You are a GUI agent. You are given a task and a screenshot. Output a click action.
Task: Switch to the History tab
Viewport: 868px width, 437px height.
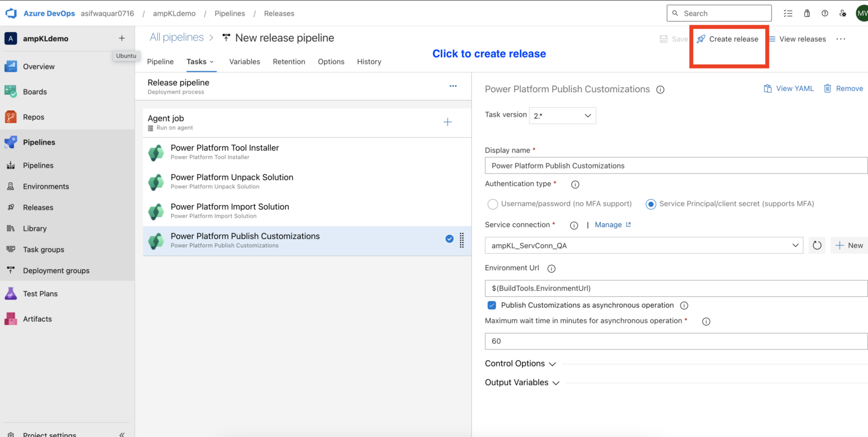coord(369,62)
